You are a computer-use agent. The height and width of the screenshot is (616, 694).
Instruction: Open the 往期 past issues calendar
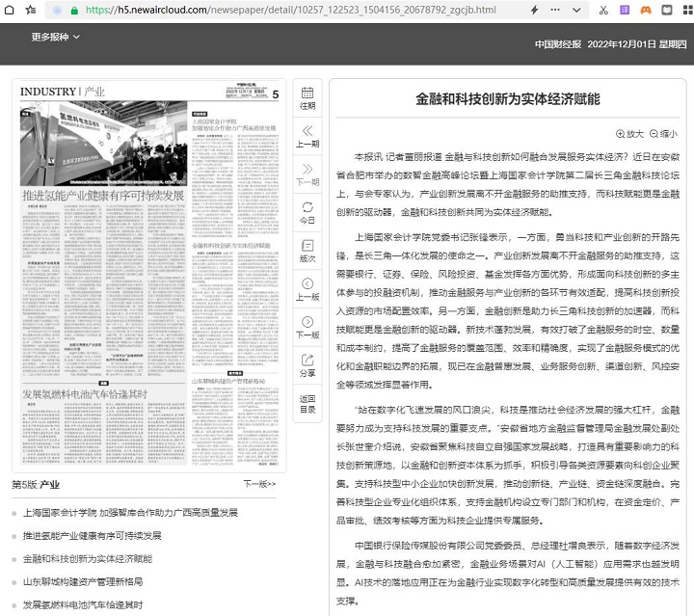307,98
